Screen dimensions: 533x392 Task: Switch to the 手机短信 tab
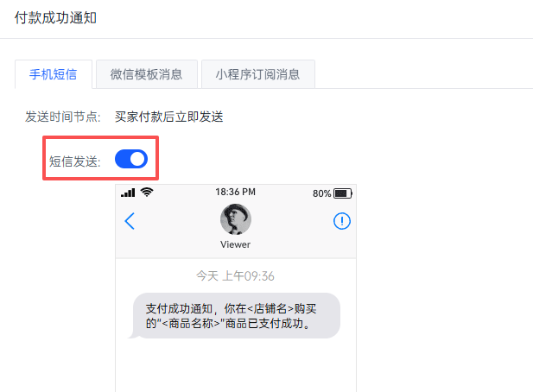[x=54, y=74]
